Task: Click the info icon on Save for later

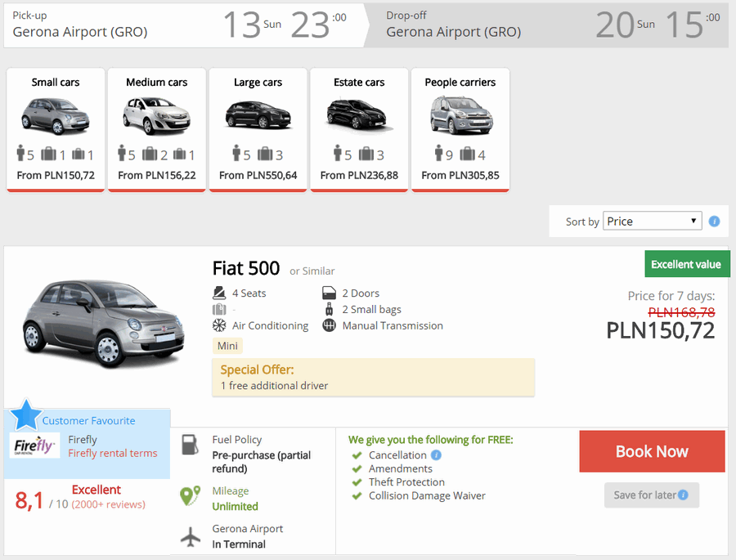Action: tap(684, 495)
